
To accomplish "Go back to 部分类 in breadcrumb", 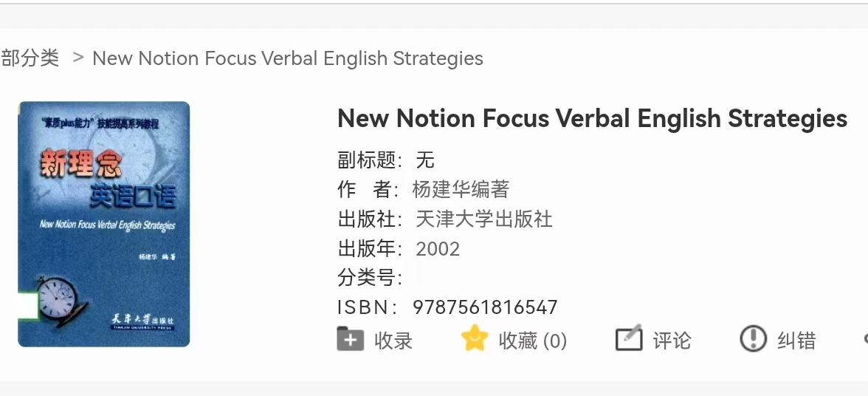I will pyautogui.click(x=30, y=58).
